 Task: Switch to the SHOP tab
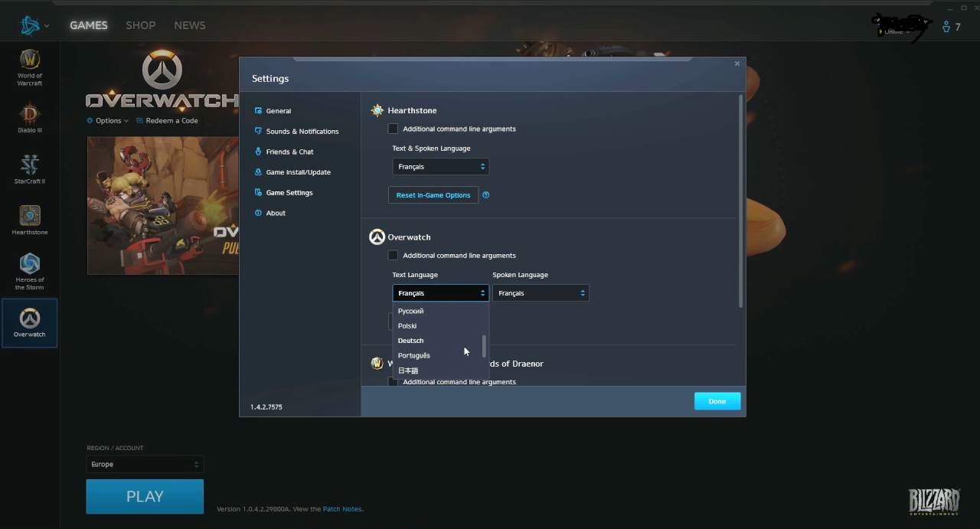(x=141, y=25)
